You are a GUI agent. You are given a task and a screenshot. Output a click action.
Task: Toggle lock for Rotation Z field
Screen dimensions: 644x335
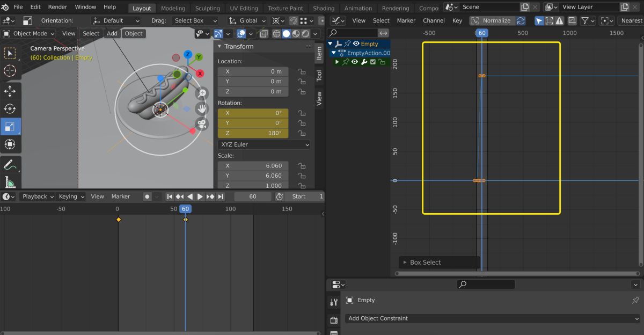point(302,133)
